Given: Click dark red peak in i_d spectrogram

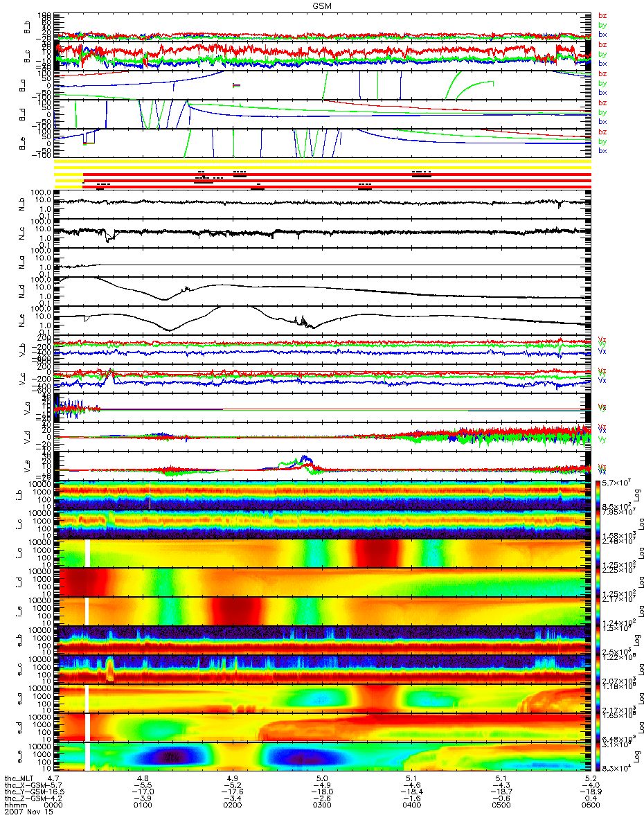Looking at the screenshot, I should click(x=82, y=582).
